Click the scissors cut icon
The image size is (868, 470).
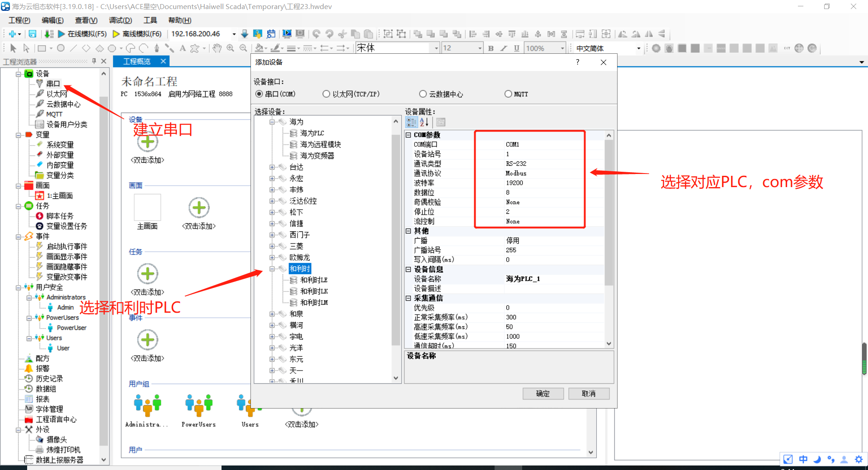click(x=342, y=34)
